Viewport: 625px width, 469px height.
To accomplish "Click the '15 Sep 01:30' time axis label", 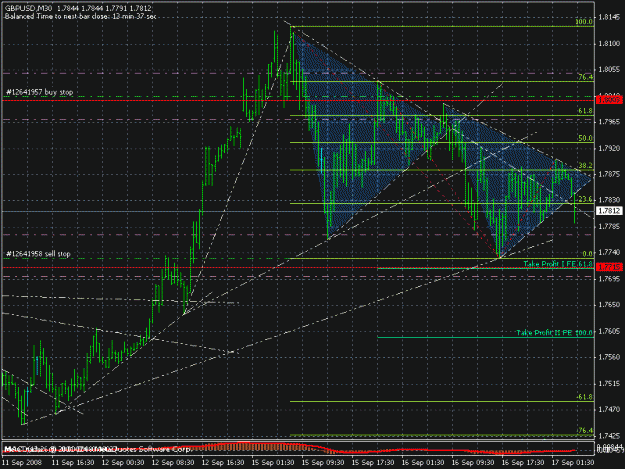I will (x=273, y=463).
